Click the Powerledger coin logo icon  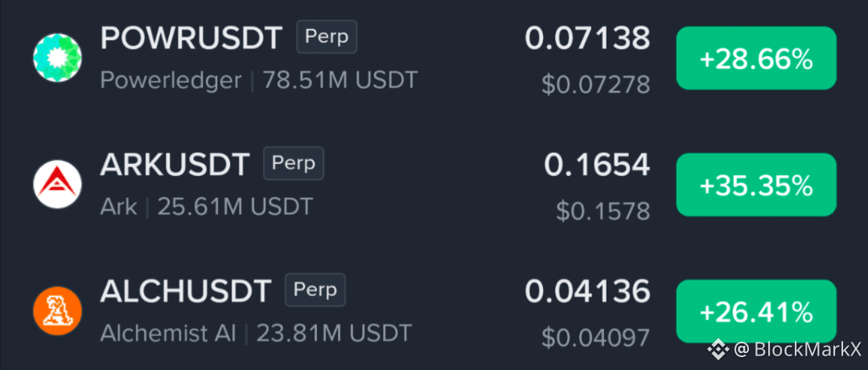click(x=57, y=58)
